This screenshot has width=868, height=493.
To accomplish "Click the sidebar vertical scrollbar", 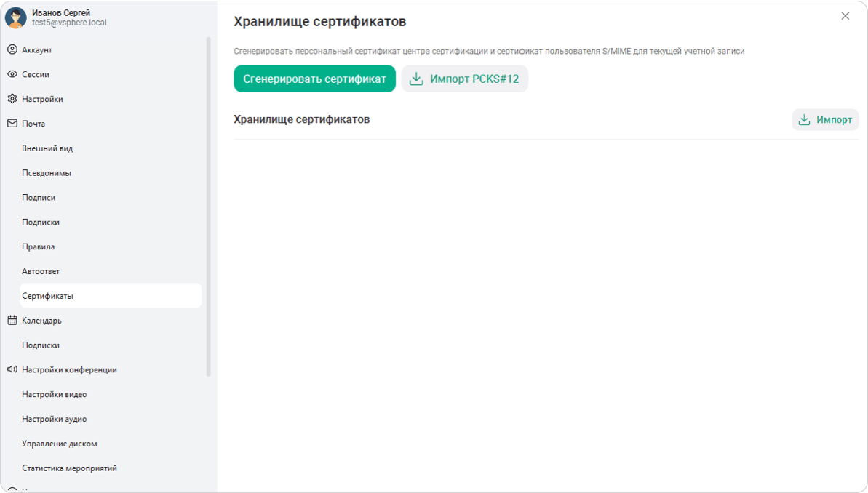I will (x=209, y=207).
